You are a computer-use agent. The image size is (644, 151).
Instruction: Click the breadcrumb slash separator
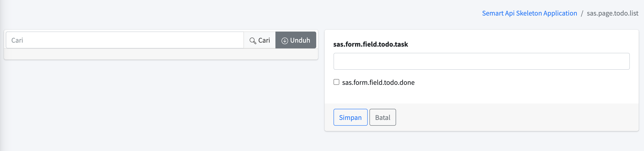[582, 14]
